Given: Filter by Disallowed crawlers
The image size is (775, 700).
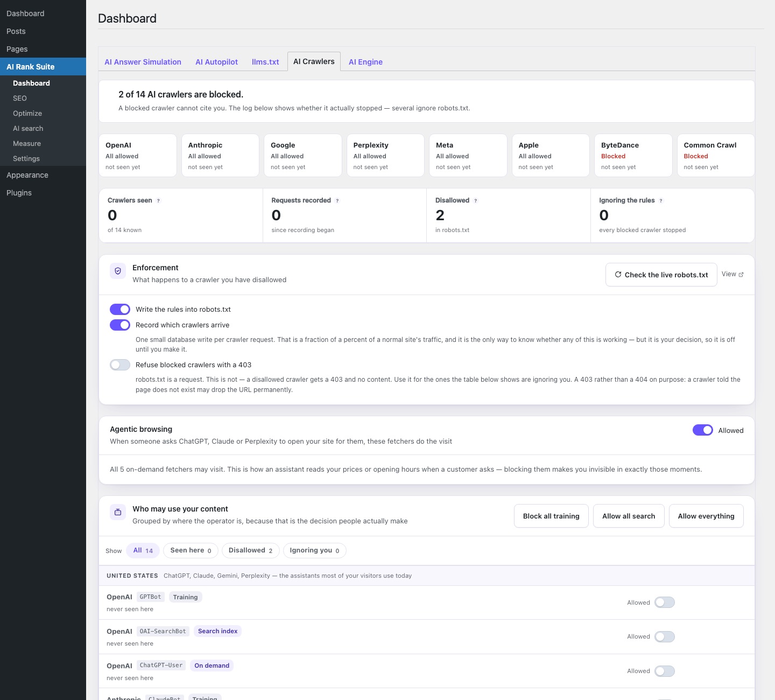Looking at the screenshot, I should coord(251,550).
